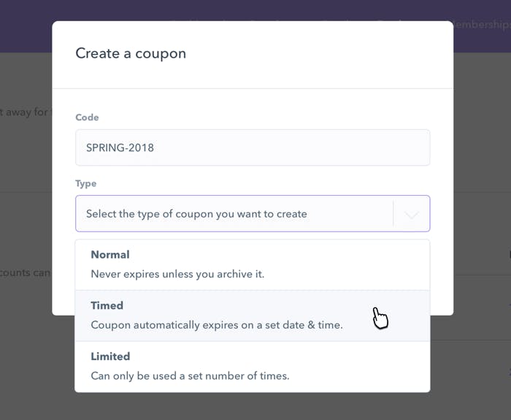Viewport: 511px width, 420px height.
Task: Select 'Coupon automatically expires on a set date' line
Action: (x=217, y=325)
